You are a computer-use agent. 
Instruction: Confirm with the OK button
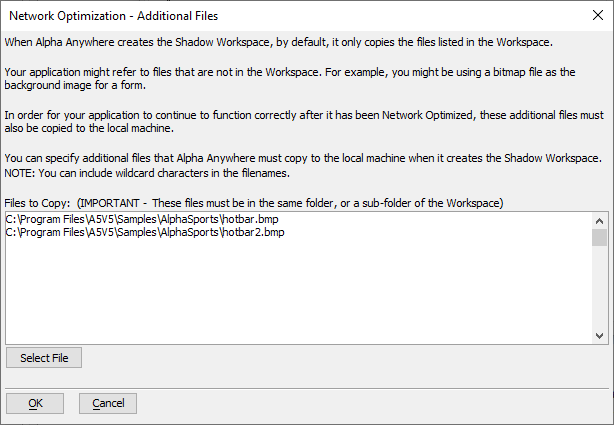coord(35,403)
